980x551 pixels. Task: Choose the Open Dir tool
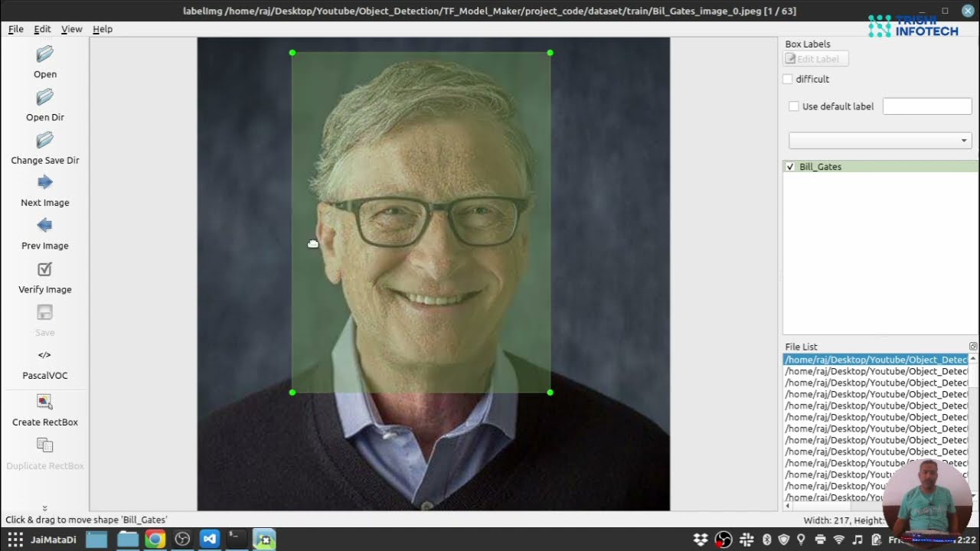point(45,97)
